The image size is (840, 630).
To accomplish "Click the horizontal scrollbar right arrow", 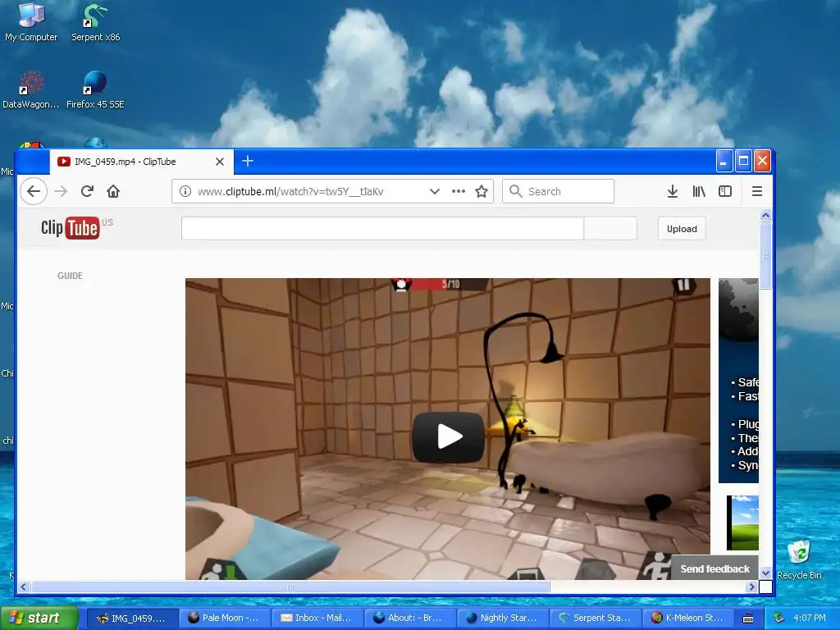I will (x=751, y=587).
